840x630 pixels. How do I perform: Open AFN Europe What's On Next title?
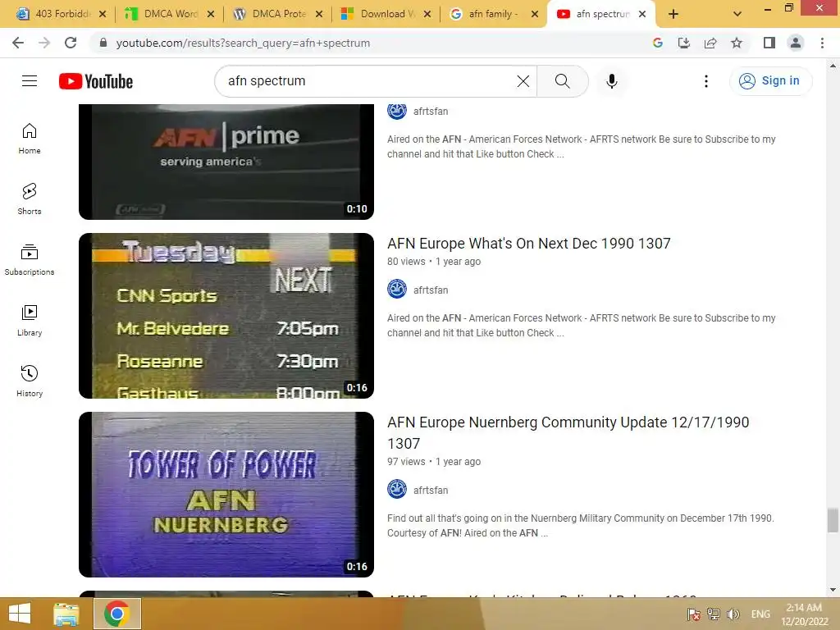(x=529, y=243)
